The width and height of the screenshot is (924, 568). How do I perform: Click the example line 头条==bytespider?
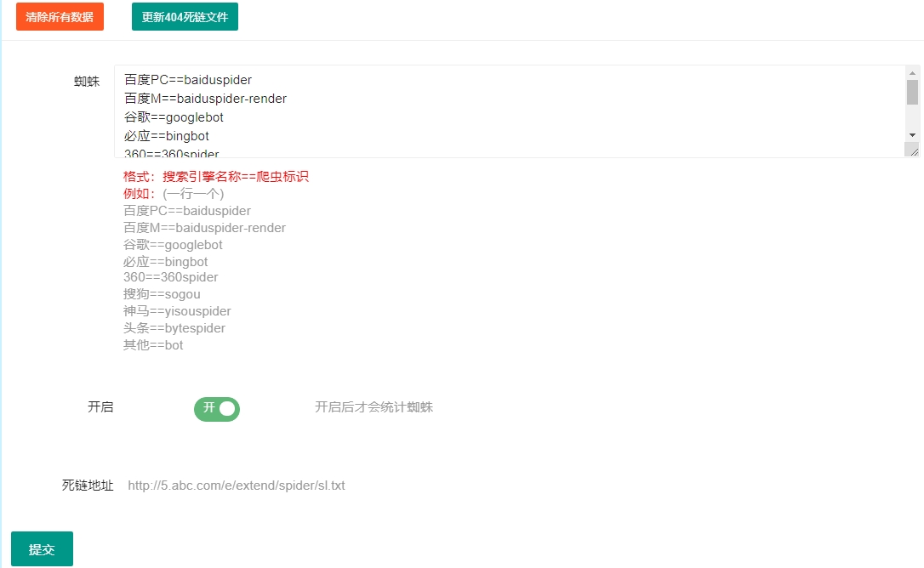(x=174, y=328)
